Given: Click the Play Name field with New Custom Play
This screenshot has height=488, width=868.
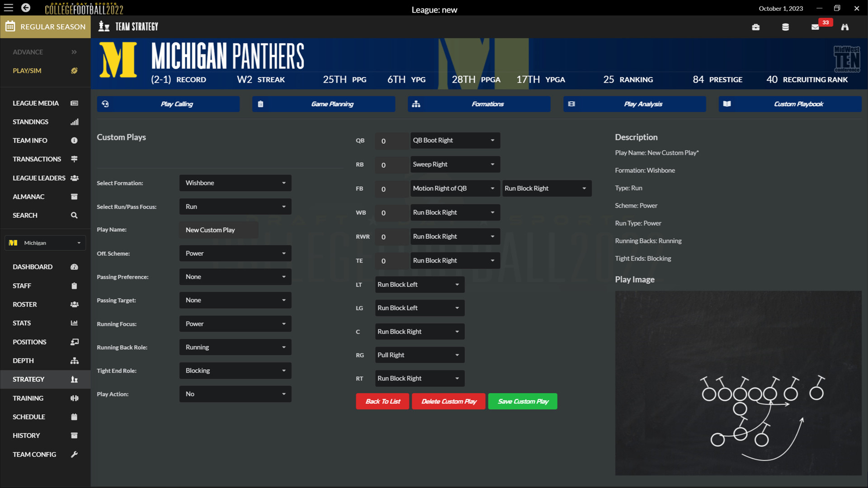Looking at the screenshot, I should (218, 230).
